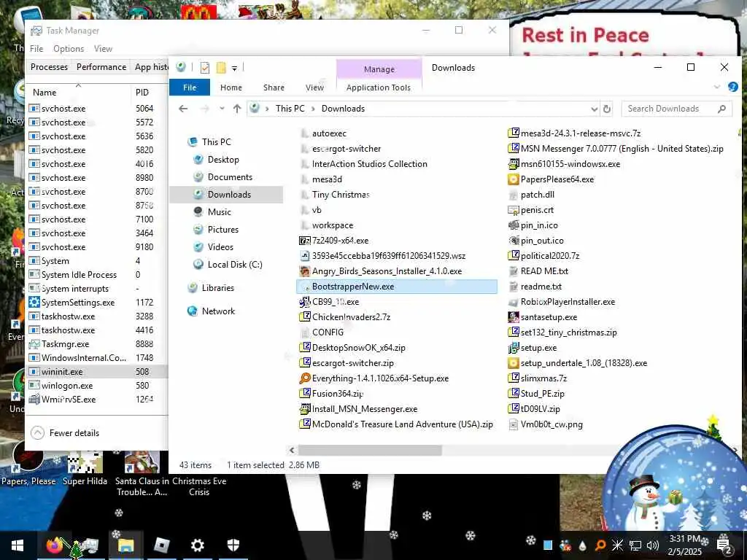
Task: Select the setup_undertale_1.08_(18328).exe icon
Action: tap(513, 363)
